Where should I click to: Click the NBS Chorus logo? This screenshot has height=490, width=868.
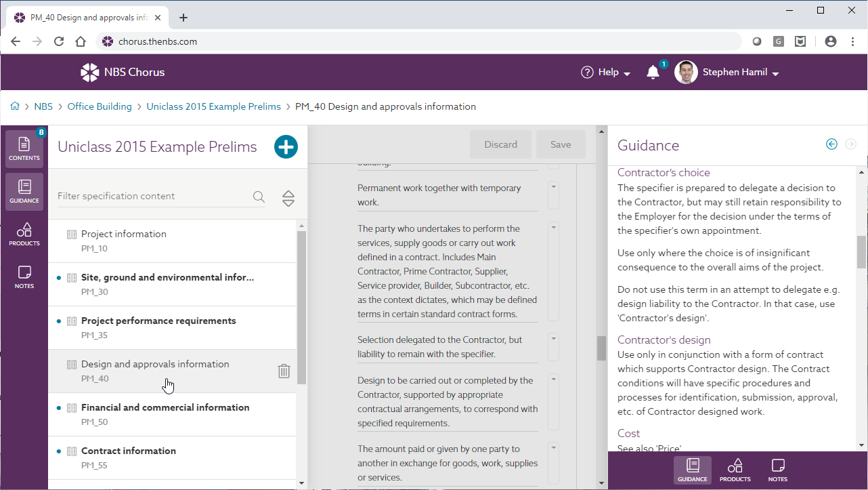[x=123, y=72]
